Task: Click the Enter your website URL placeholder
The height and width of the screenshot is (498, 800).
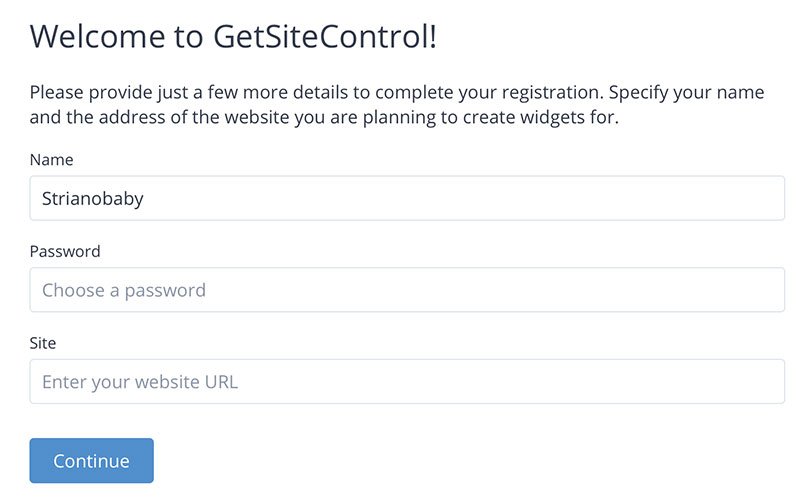Action: click(140, 382)
